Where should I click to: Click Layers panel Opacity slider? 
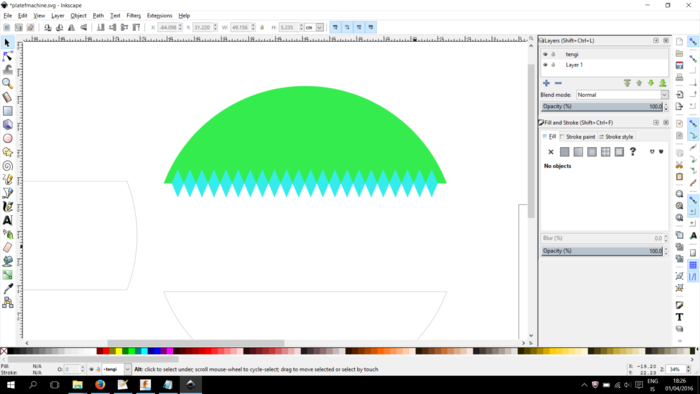[602, 107]
